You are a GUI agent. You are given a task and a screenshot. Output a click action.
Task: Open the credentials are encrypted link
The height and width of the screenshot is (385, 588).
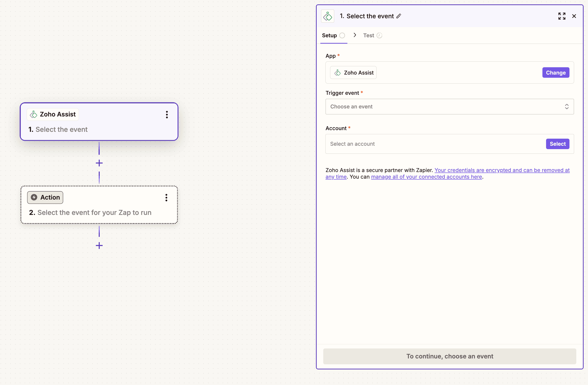tap(501, 170)
